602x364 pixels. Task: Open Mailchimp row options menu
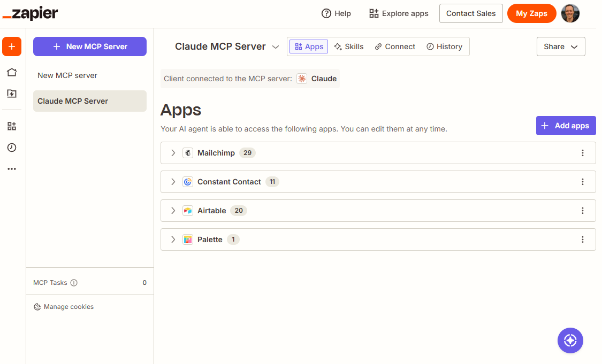click(x=582, y=153)
